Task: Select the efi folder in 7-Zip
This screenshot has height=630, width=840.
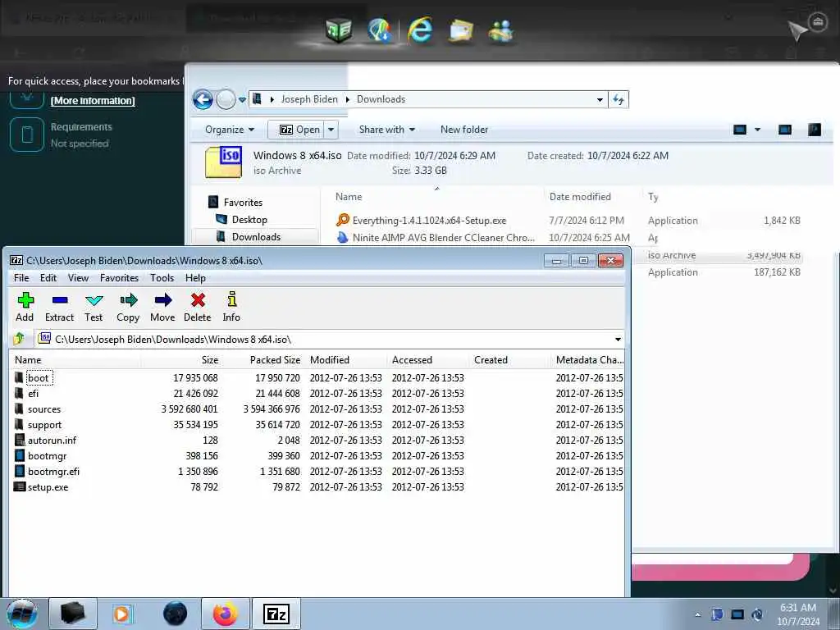Action: coord(33,394)
